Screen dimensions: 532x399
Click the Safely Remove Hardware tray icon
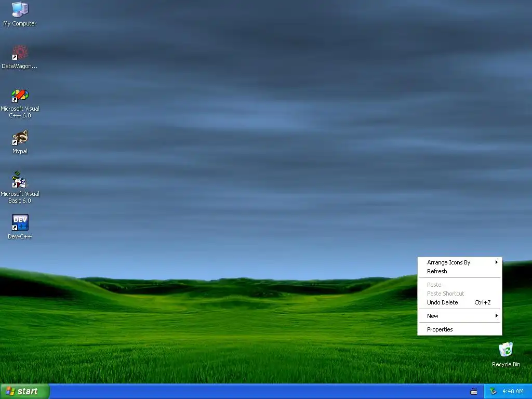coord(493,391)
